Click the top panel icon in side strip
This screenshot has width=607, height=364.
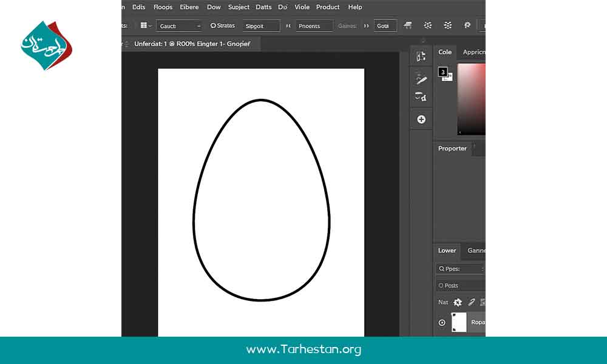pos(421,56)
